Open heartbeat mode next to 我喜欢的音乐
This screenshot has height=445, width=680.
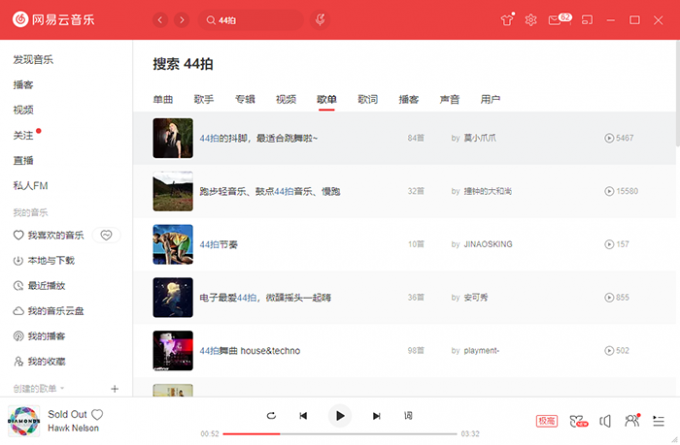[x=106, y=235]
